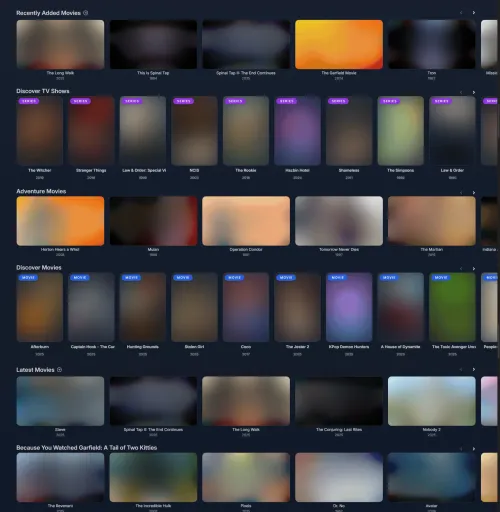Select Mulan in Adventure Movies

153,221
